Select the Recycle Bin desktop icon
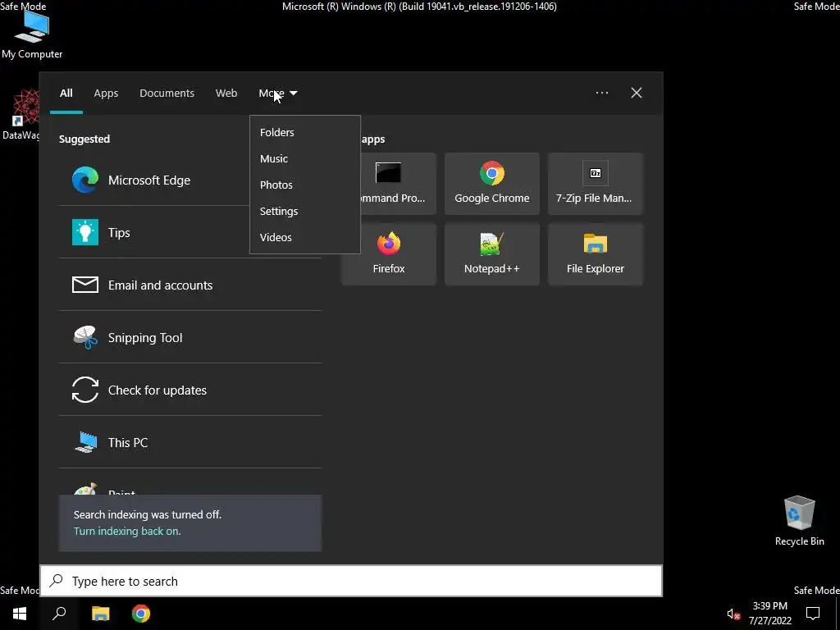Image resolution: width=840 pixels, height=630 pixels. coord(799,521)
